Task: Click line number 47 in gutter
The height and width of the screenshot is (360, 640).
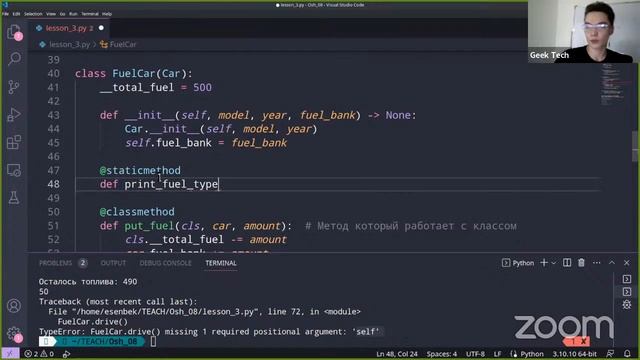Action: click(x=54, y=170)
